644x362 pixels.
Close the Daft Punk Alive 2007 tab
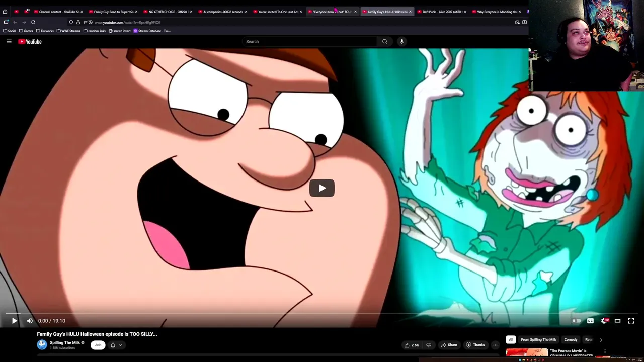coord(465,12)
